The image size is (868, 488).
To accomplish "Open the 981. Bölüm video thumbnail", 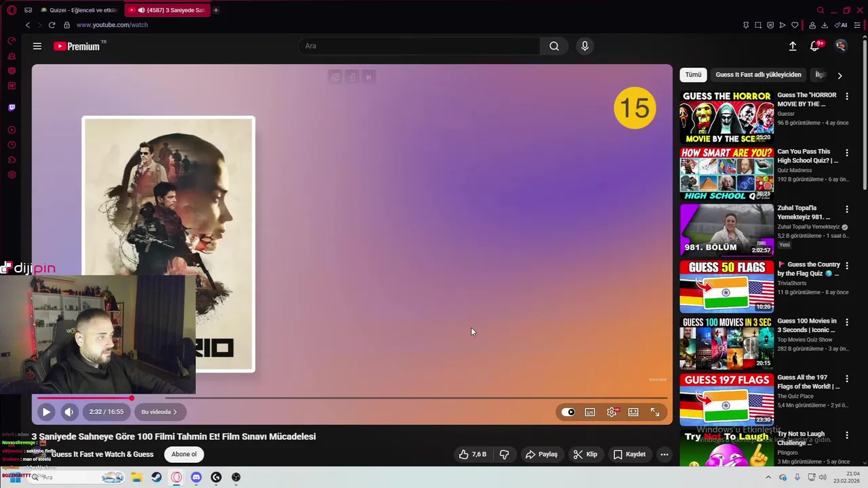I will pos(726,229).
